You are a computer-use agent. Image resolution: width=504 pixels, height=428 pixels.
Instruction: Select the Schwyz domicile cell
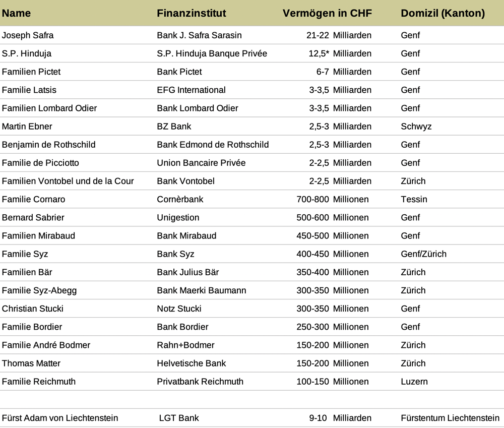[x=416, y=127]
